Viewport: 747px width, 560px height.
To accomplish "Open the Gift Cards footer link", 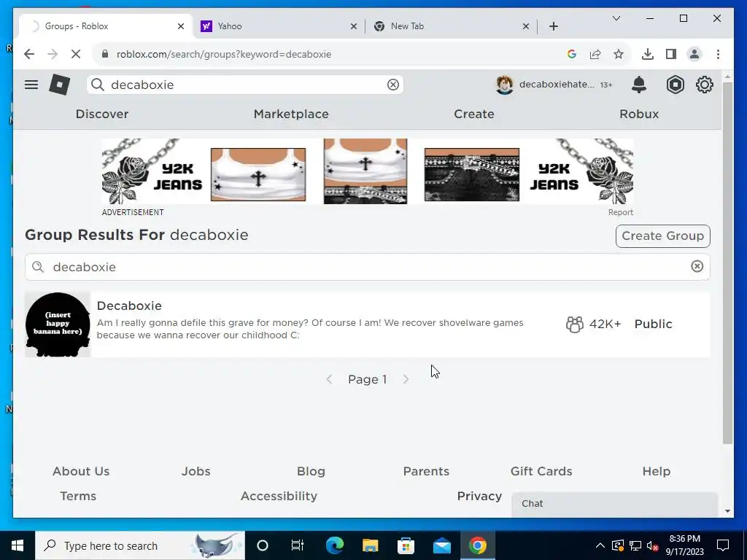I will [x=541, y=471].
